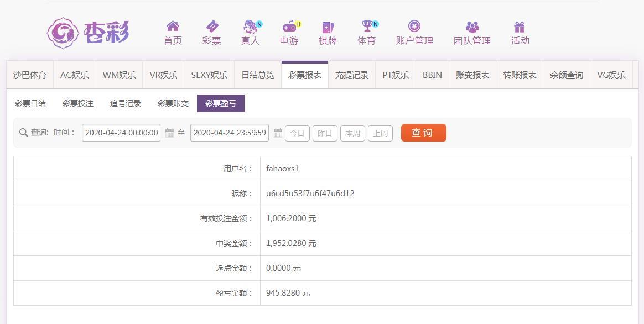Viewport: 644px width, 324px height.
Task: Switch to WM娱乐 tab
Action: point(119,75)
